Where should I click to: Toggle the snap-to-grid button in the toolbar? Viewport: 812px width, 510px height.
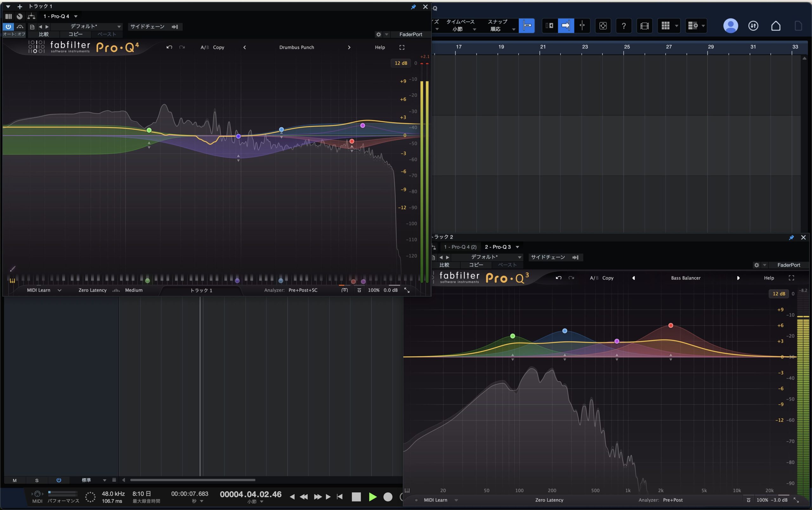point(527,26)
